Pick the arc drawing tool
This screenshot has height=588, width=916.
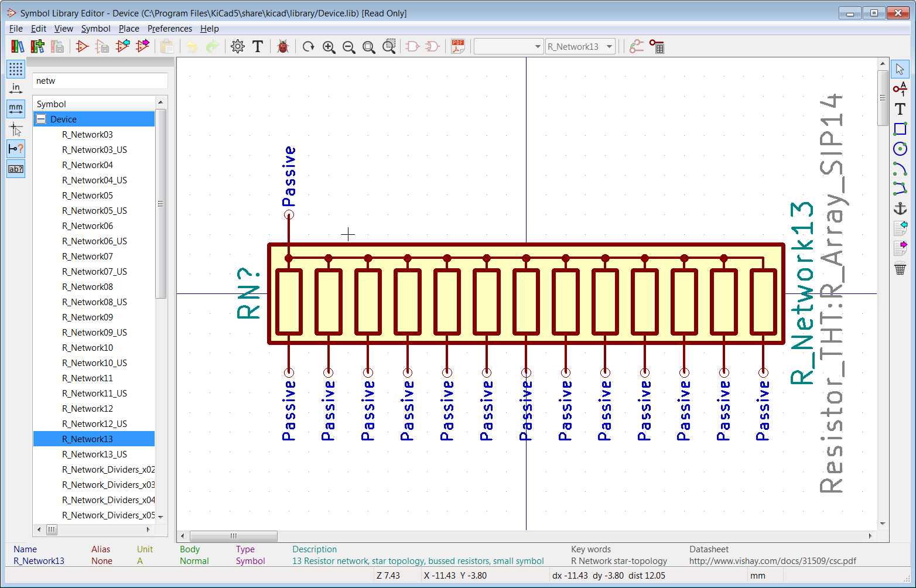(x=900, y=169)
